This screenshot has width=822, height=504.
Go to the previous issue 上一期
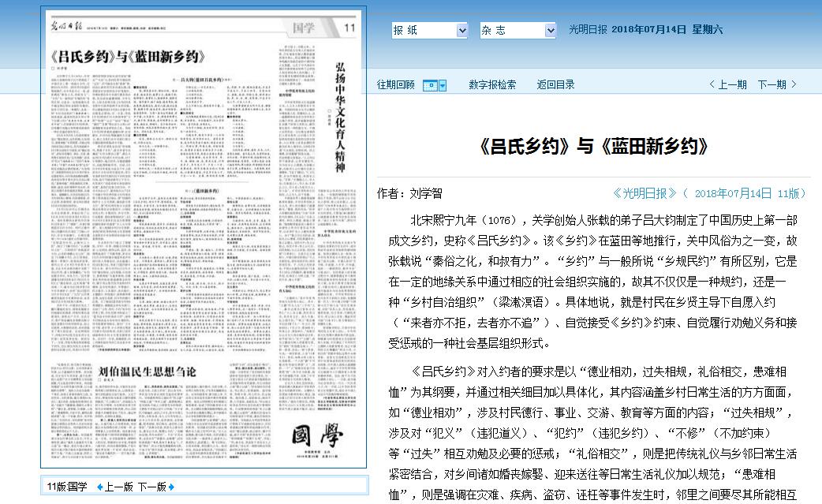(732, 85)
